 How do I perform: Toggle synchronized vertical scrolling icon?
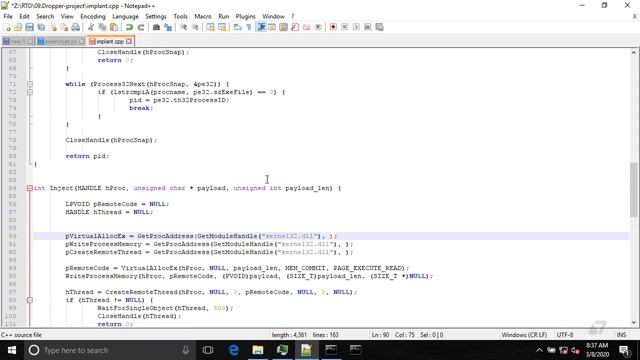(210, 27)
